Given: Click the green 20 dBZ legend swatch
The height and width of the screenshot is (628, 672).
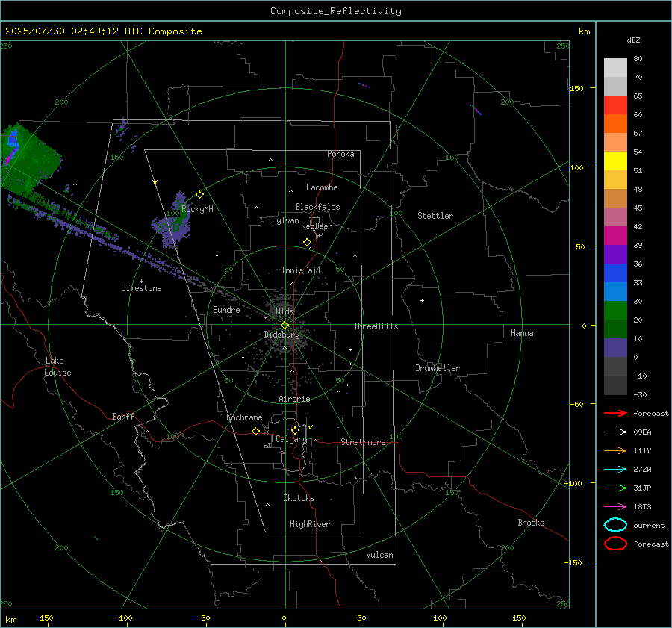Looking at the screenshot, I should click(x=615, y=310).
